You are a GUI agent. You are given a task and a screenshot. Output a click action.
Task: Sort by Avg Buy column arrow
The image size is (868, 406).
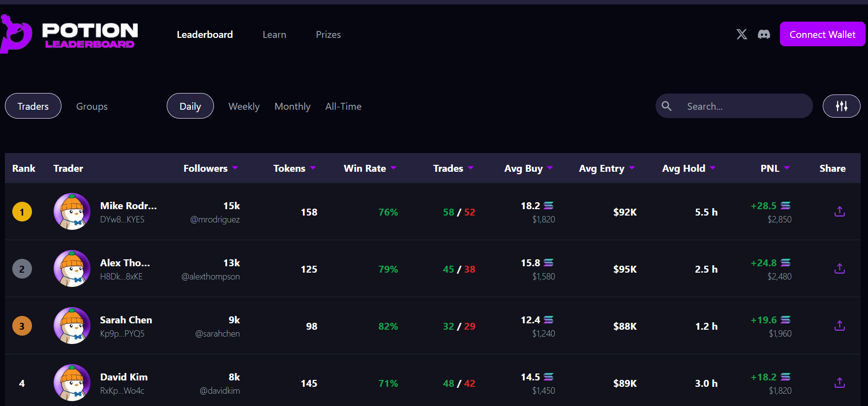coord(550,168)
